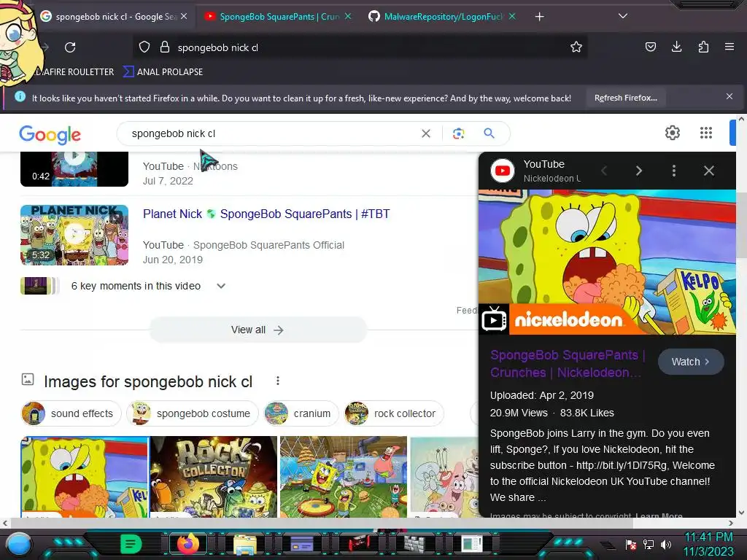Screen dimensions: 747x560
Task: Open the green notes app in taskbar
Action: (131, 544)
